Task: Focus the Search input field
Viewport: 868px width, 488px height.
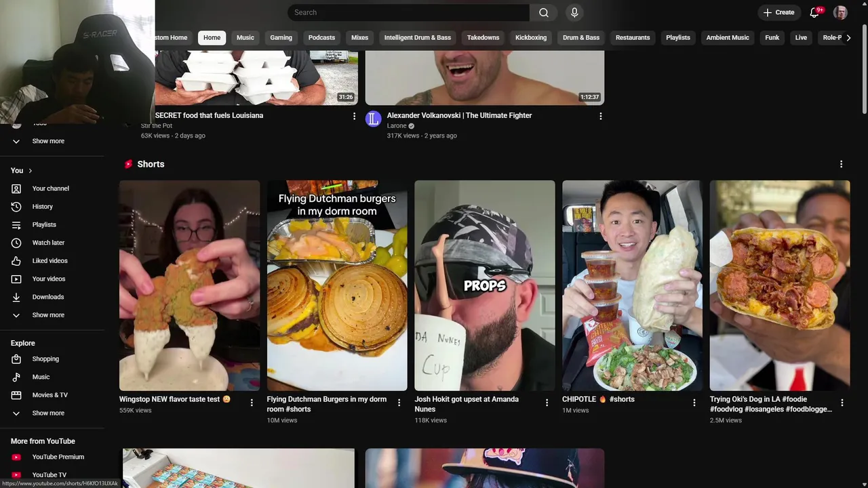Action: coord(409,12)
